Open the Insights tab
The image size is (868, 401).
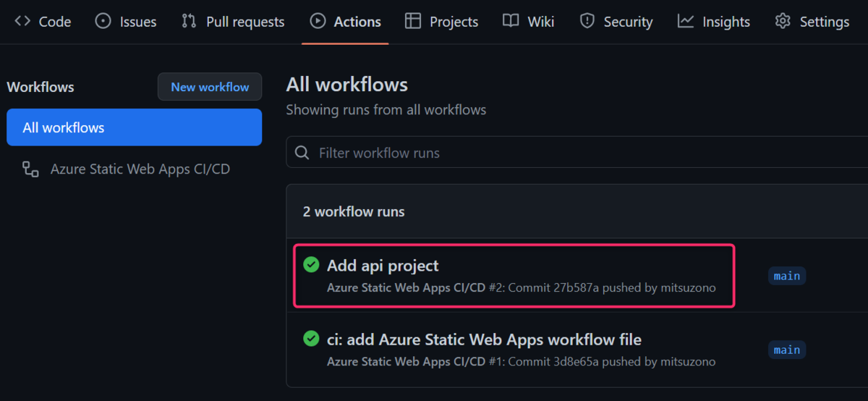tap(715, 22)
